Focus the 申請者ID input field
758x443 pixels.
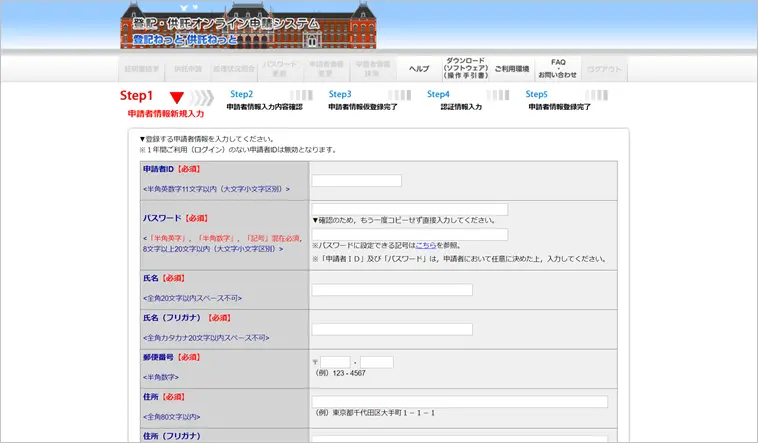point(356,181)
